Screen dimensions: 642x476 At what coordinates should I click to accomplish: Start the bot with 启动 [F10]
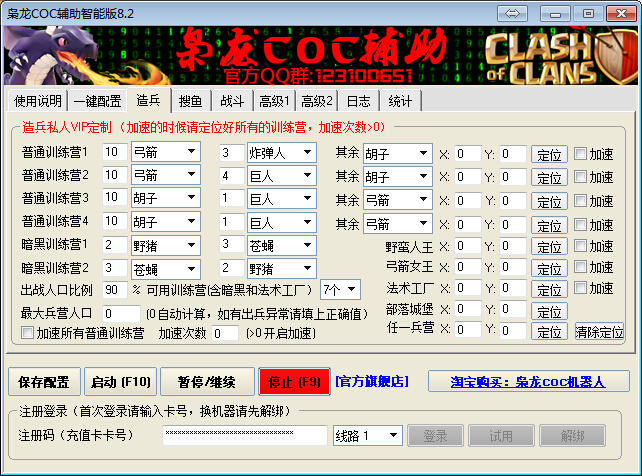click(119, 381)
